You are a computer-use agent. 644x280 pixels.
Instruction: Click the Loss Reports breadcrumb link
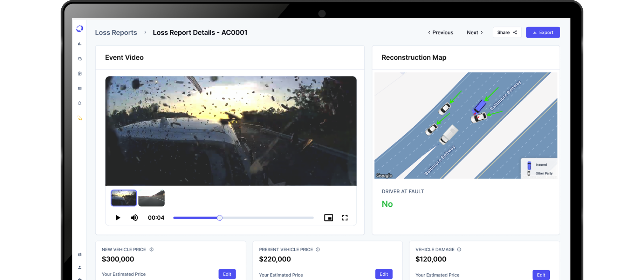coord(116,33)
